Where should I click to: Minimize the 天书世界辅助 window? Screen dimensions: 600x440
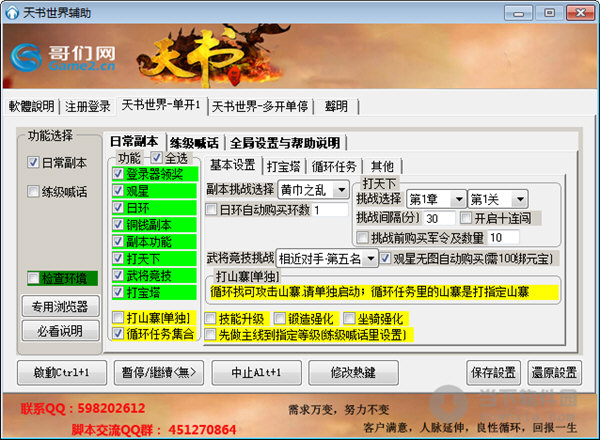click(518, 13)
